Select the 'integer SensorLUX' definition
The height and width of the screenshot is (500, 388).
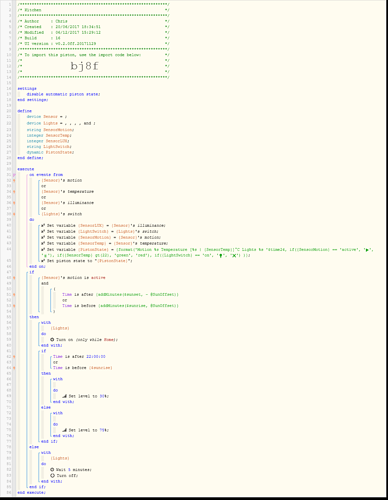pos(48,141)
